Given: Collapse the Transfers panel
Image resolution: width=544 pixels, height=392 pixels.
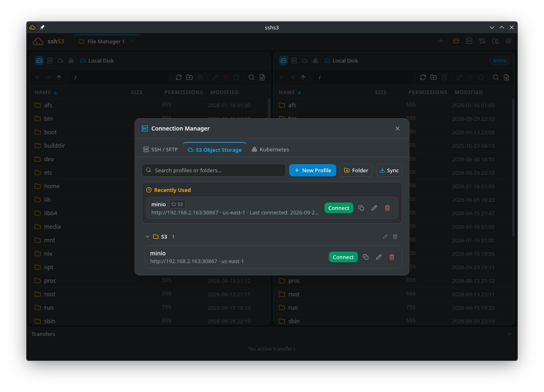Looking at the screenshot, I should pyautogui.click(x=510, y=334).
